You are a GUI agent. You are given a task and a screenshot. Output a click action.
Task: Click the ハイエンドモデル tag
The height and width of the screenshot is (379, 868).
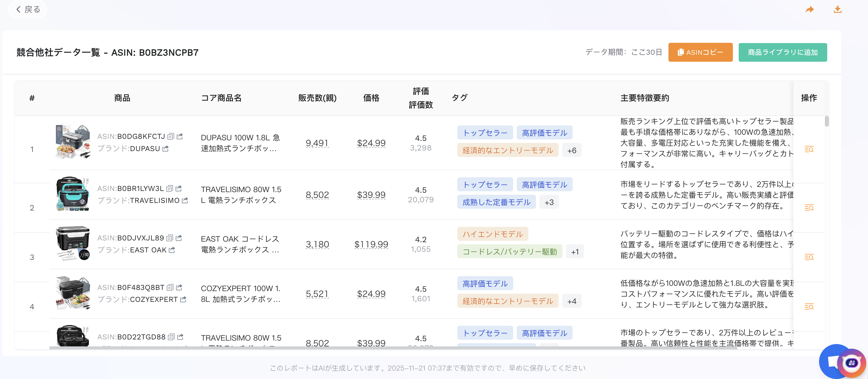[493, 234]
